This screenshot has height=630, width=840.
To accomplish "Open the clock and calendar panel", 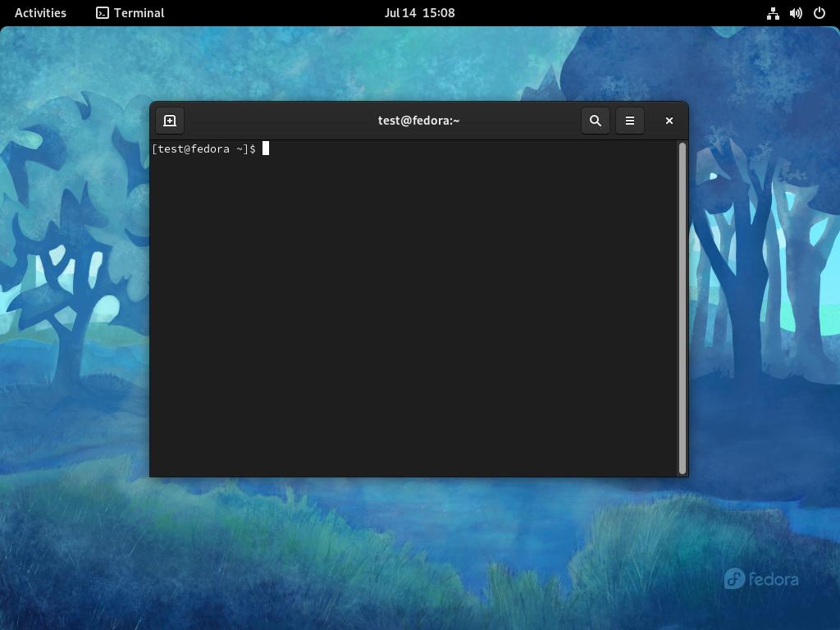I will pyautogui.click(x=419, y=13).
